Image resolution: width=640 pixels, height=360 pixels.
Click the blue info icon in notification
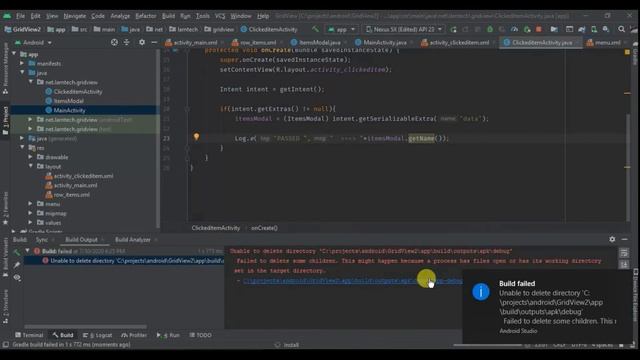coord(481,292)
